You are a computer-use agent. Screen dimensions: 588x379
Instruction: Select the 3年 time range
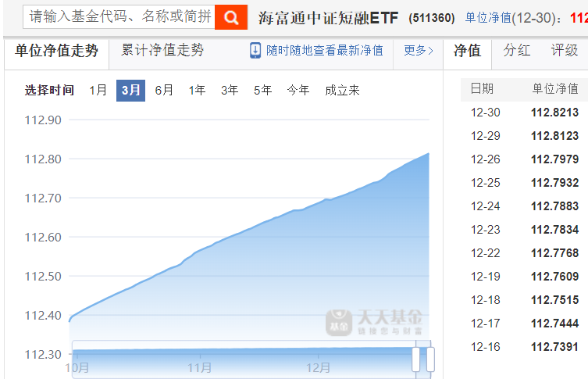coord(230,90)
